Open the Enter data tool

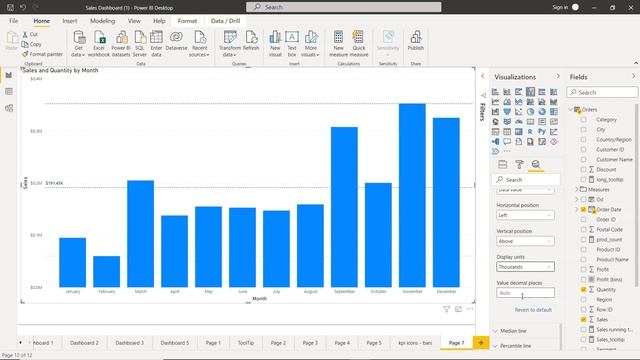[x=156, y=44]
